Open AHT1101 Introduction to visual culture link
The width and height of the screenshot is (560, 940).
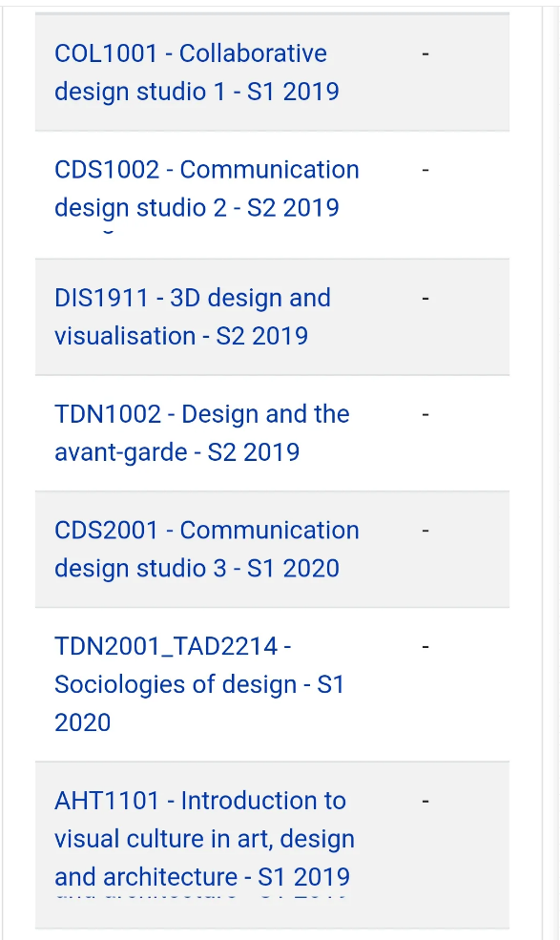point(204,839)
